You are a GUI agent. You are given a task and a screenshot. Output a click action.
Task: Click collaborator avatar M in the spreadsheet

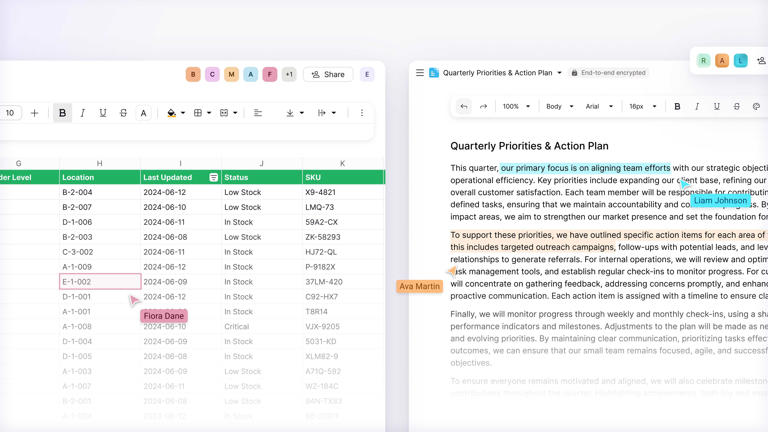point(231,74)
